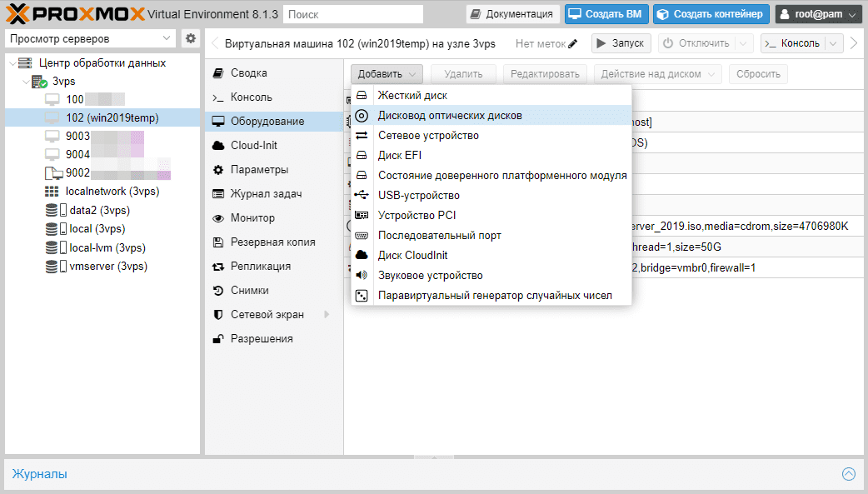Edit tags with the pencil icon
Screen dimensions: 868x494
(x=572, y=43)
